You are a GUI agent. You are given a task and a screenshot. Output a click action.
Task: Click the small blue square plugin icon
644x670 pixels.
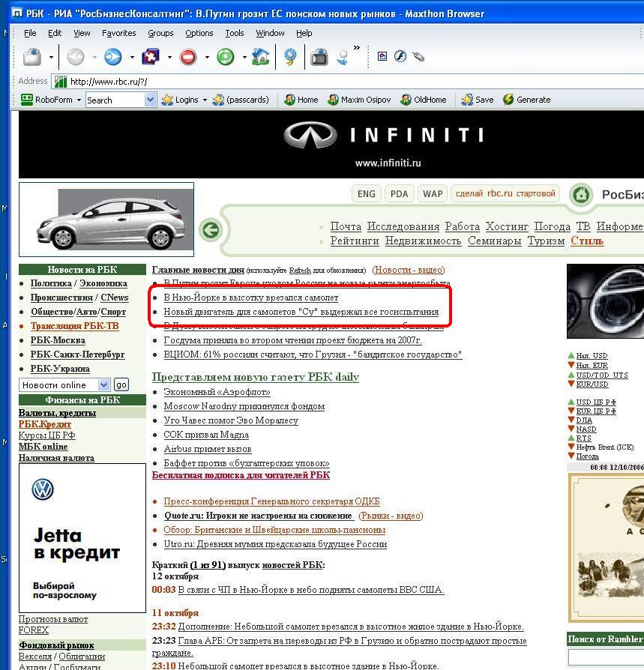click(x=382, y=56)
